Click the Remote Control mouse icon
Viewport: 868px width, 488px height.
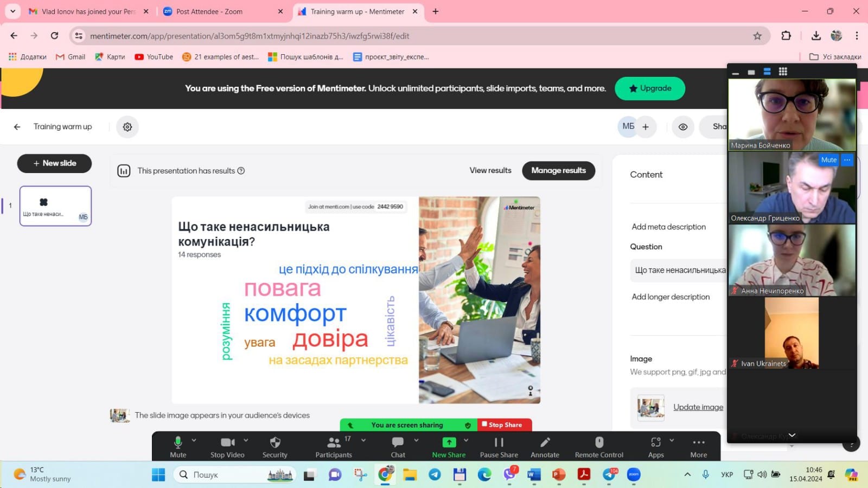pyautogui.click(x=599, y=443)
